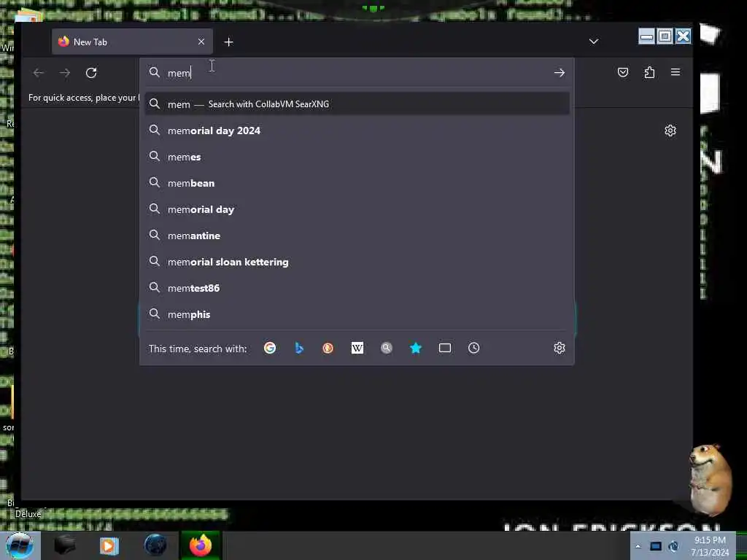Screen dimensions: 747x560
Task: Open the Pocket save icon
Action: click(623, 72)
